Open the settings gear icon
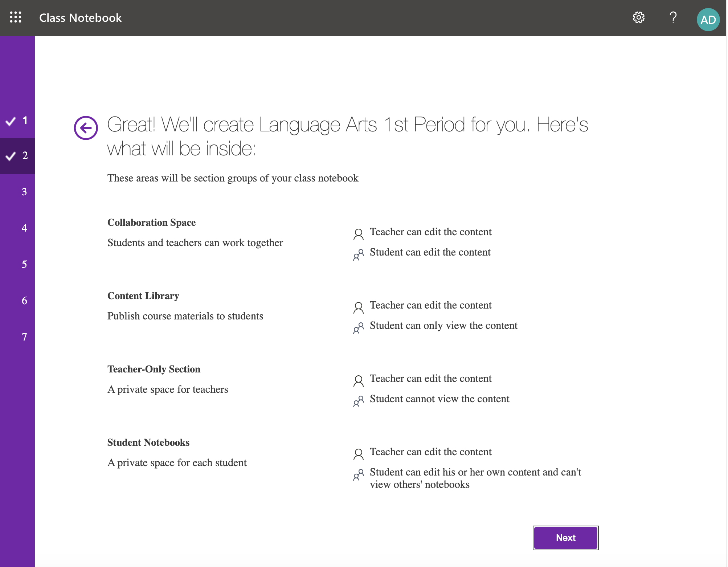728x567 pixels. click(x=638, y=17)
